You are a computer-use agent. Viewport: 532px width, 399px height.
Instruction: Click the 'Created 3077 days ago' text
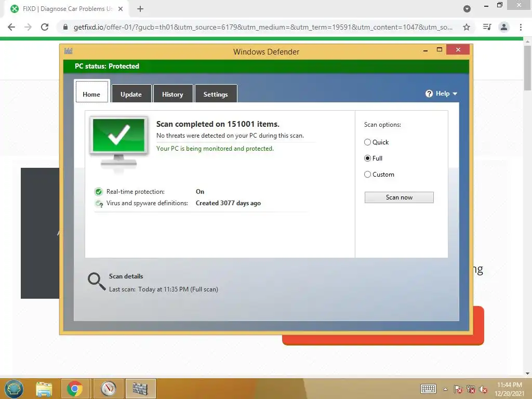[x=229, y=203]
